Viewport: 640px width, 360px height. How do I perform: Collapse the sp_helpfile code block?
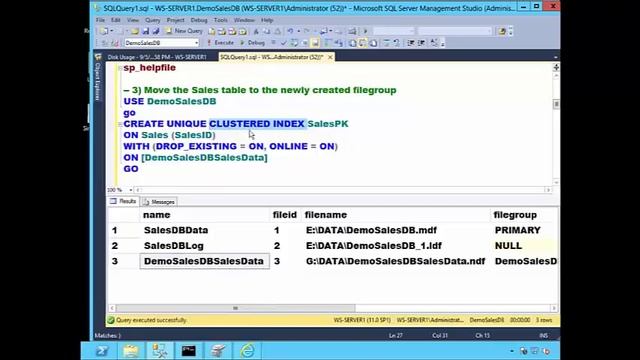[120, 68]
